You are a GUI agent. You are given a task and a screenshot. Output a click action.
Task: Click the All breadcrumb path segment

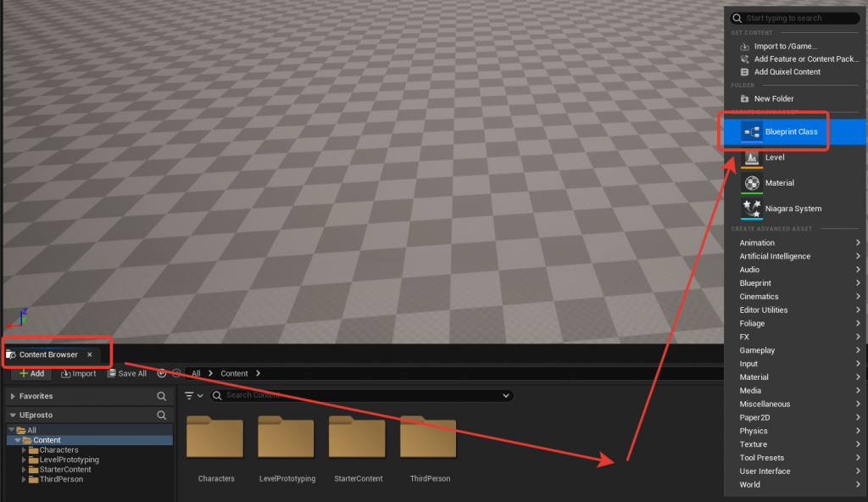click(x=196, y=373)
